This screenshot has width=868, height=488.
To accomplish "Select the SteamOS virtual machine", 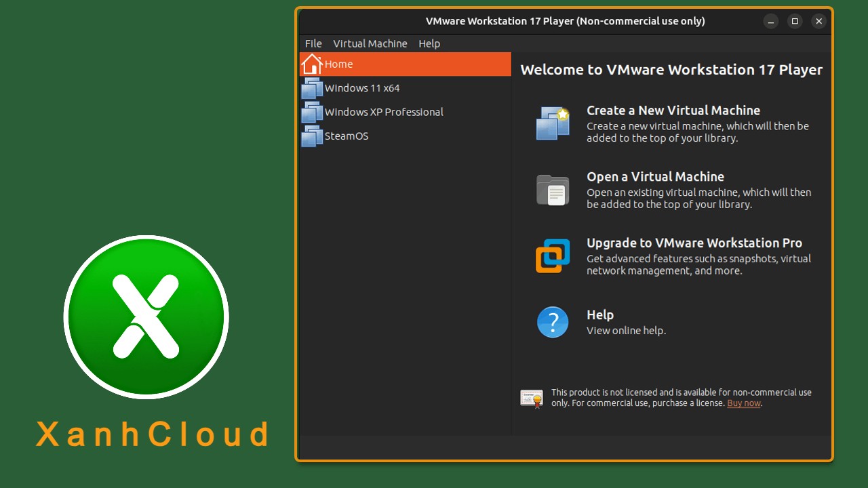I will tap(406, 136).
